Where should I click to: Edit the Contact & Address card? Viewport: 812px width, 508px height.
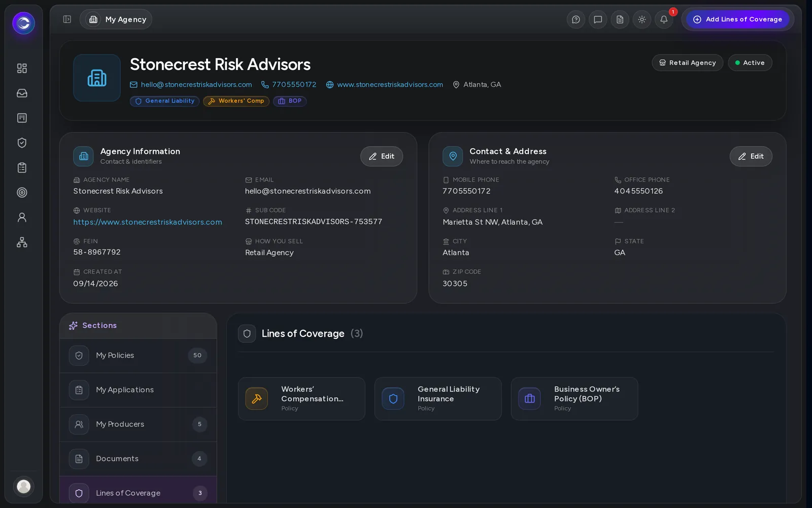(751, 156)
